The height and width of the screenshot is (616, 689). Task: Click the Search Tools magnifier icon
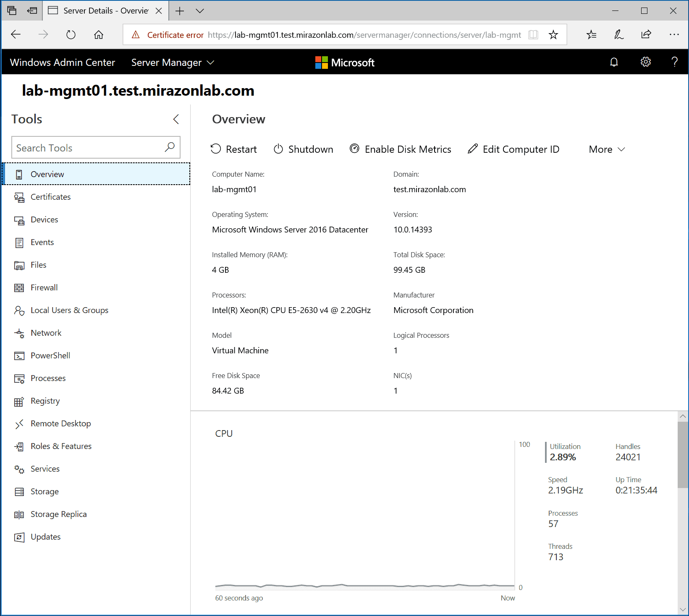170,147
